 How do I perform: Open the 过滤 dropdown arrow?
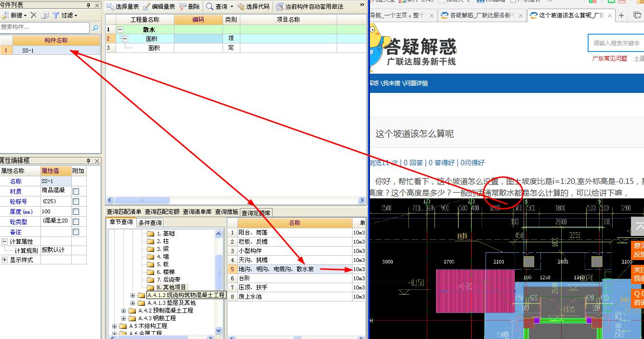76,16
